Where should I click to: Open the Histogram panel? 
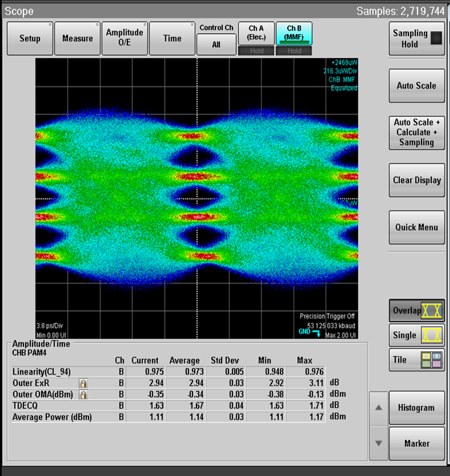pyautogui.click(x=416, y=408)
